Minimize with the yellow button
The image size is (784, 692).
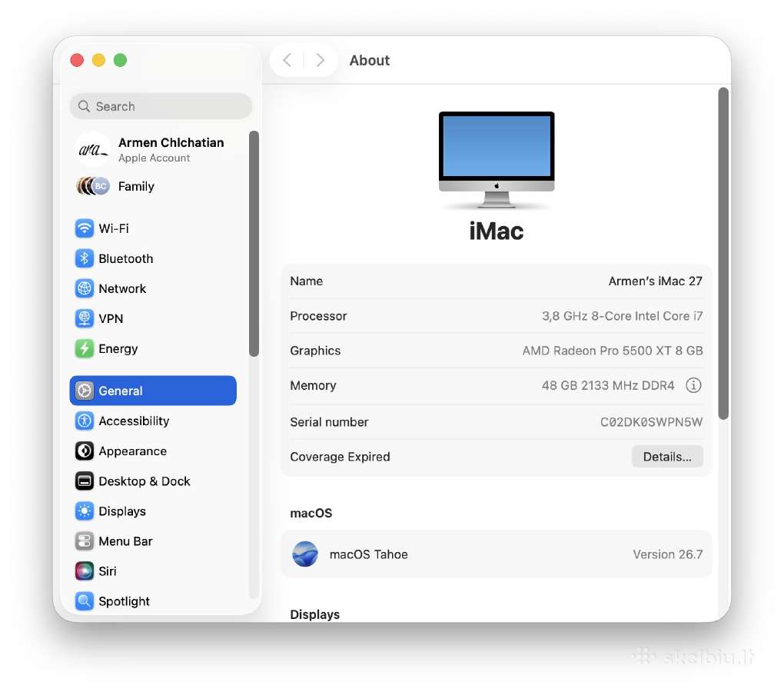point(98,60)
